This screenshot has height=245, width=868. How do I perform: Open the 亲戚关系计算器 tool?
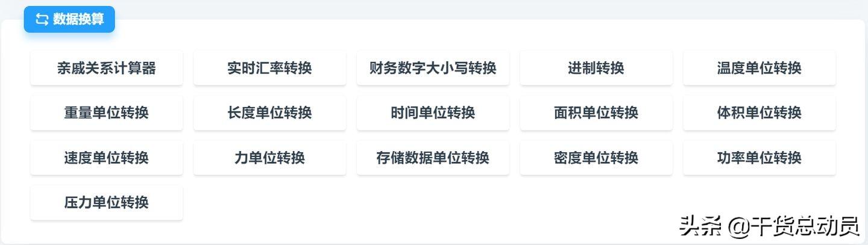tap(107, 67)
